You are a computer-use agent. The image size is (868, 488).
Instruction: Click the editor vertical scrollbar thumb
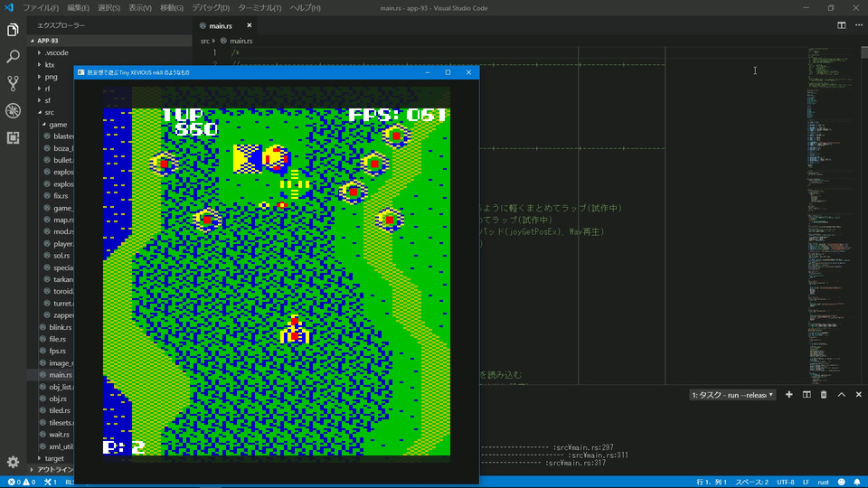pyautogui.click(x=864, y=52)
